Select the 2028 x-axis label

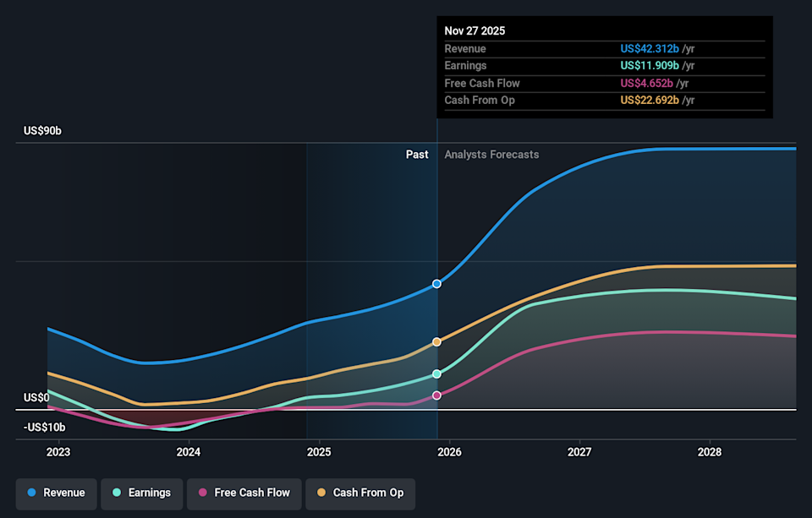click(710, 452)
